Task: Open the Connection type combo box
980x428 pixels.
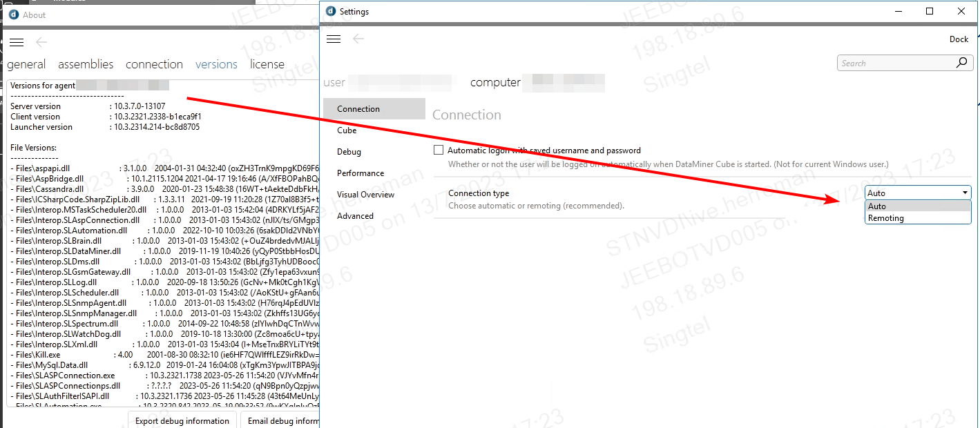Action: [918, 193]
